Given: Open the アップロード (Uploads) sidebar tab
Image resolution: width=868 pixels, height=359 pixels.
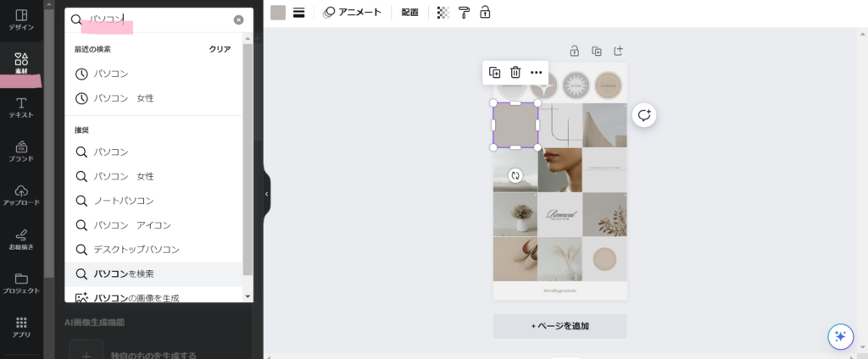Looking at the screenshot, I should 21,196.
